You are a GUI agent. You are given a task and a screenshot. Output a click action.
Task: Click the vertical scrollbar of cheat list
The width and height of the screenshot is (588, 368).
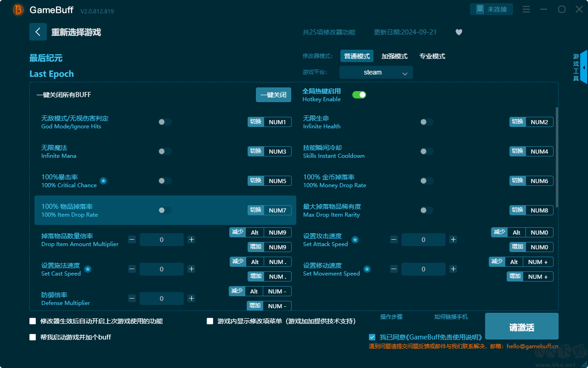557,157
